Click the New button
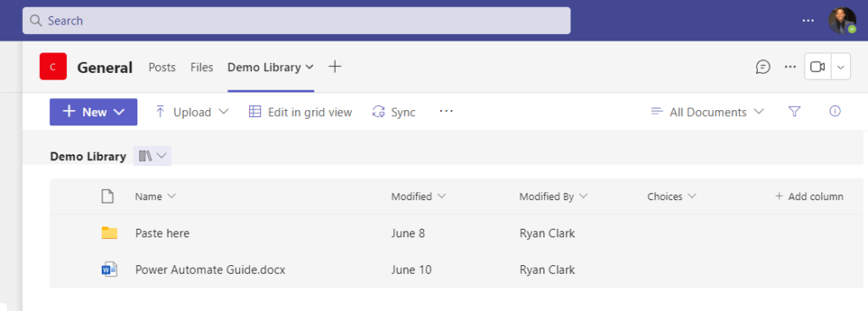Viewport: 868px width, 311px height. click(93, 112)
